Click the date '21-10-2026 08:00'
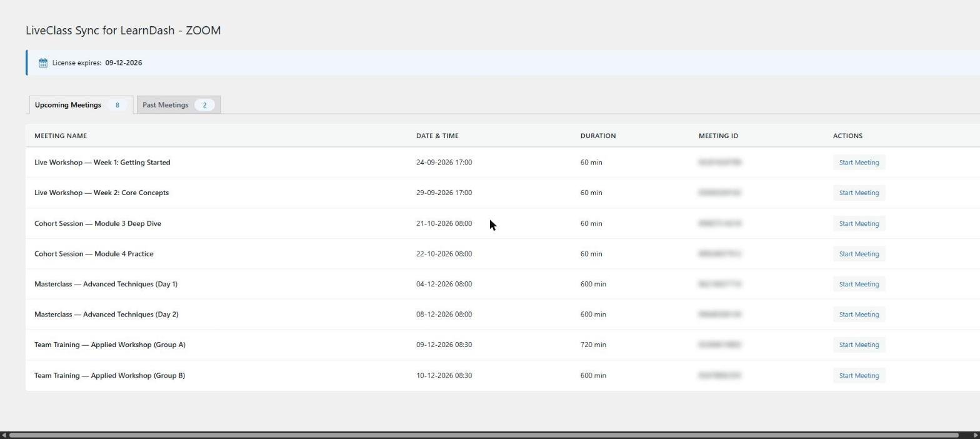980x439 pixels. coord(444,223)
